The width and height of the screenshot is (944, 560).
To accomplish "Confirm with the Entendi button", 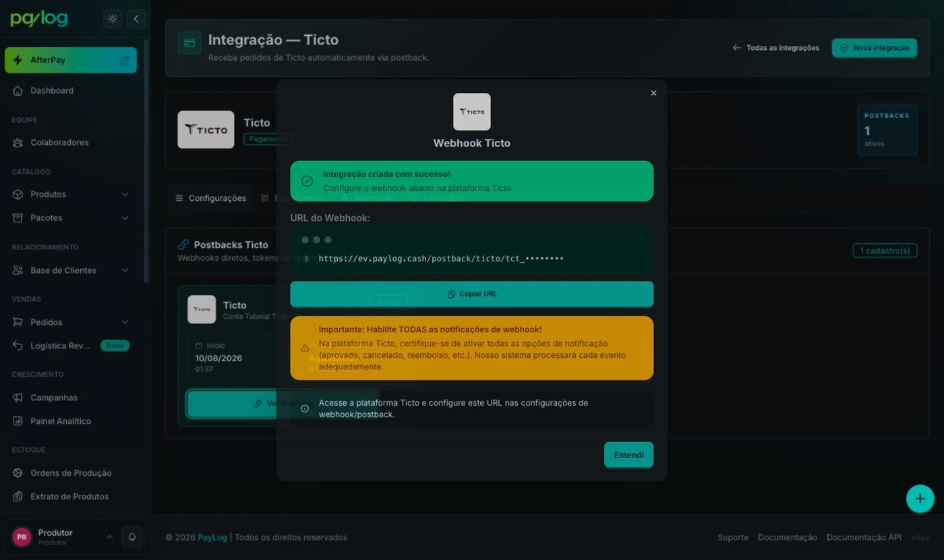I will (x=628, y=455).
